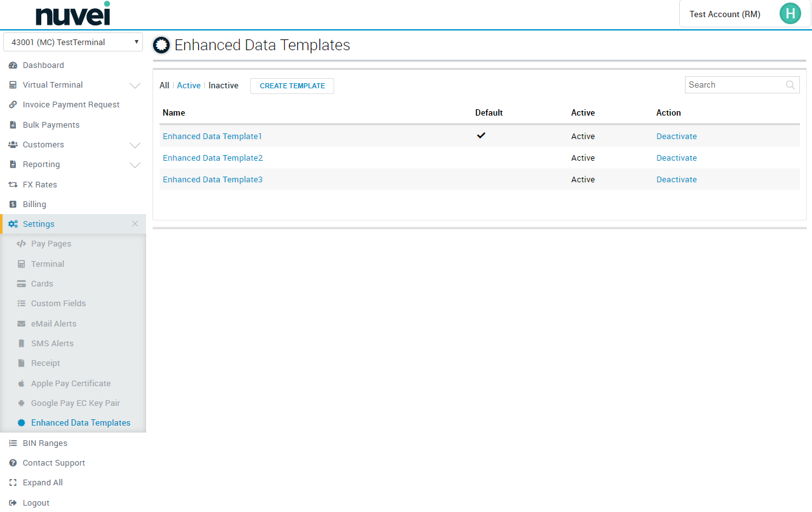Collapse Settings using the X icon
The height and width of the screenshot is (512, 812).
pyautogui.click(x=135, y=224)
